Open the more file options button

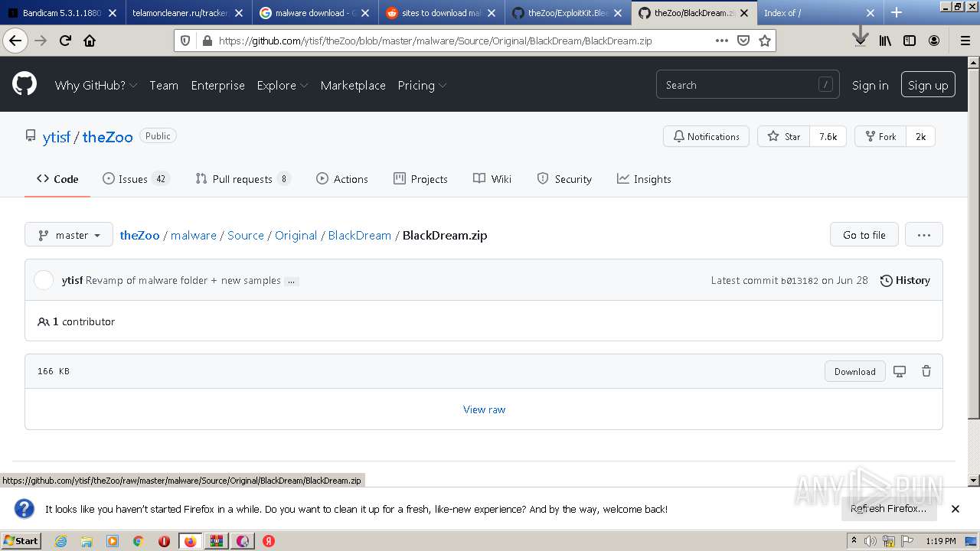click(x=924, y=235)
